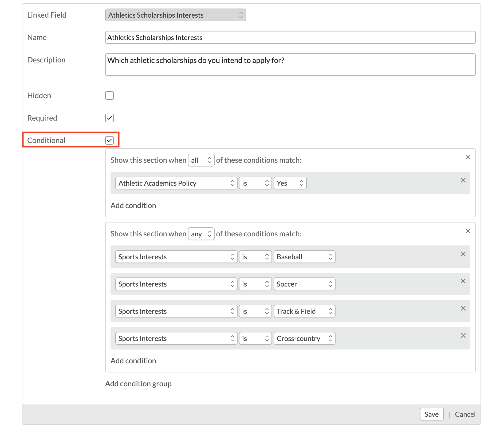Change the 'all' match type dropdown
This screenshot has width=504, height=429.
pyautogui.click(x=201, y=160)
